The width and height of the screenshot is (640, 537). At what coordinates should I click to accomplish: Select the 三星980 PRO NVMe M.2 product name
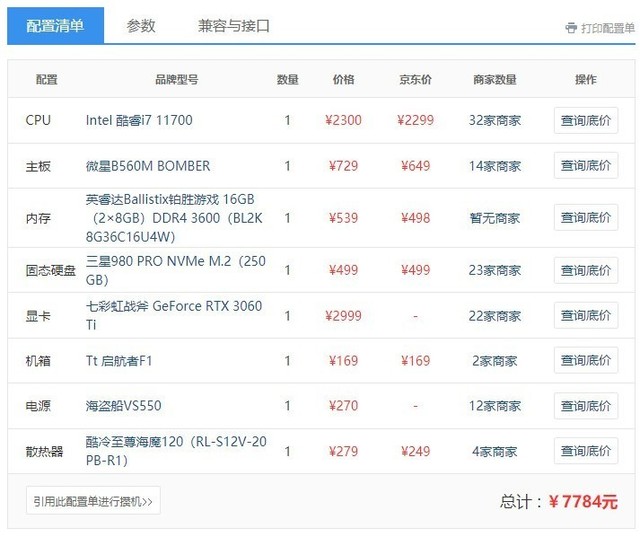point(176,270)
